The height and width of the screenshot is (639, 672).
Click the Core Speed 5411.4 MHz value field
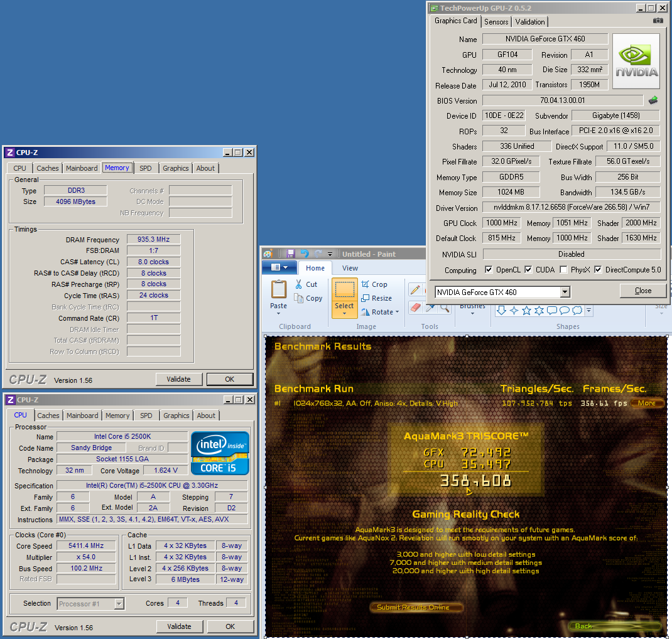(x=86, y=545)
